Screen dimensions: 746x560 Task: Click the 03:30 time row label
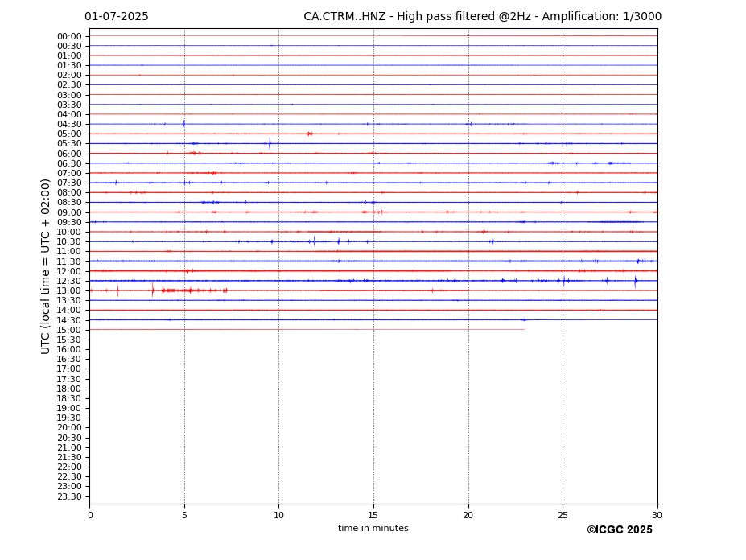(x=69, y=105)
